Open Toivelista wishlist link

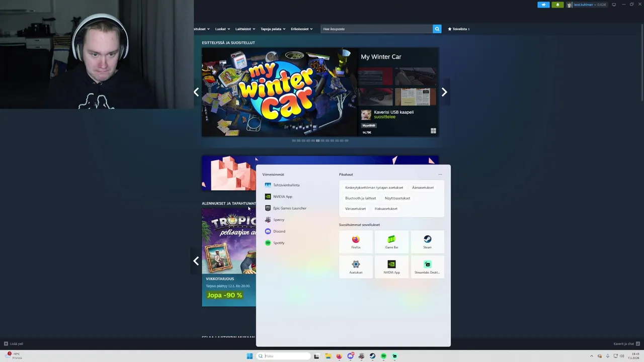tap(459, 29)
